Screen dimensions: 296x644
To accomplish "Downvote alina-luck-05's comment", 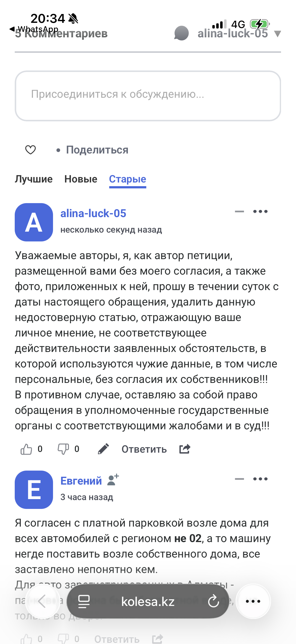I will pyautogui.click(x=63, y=449).
